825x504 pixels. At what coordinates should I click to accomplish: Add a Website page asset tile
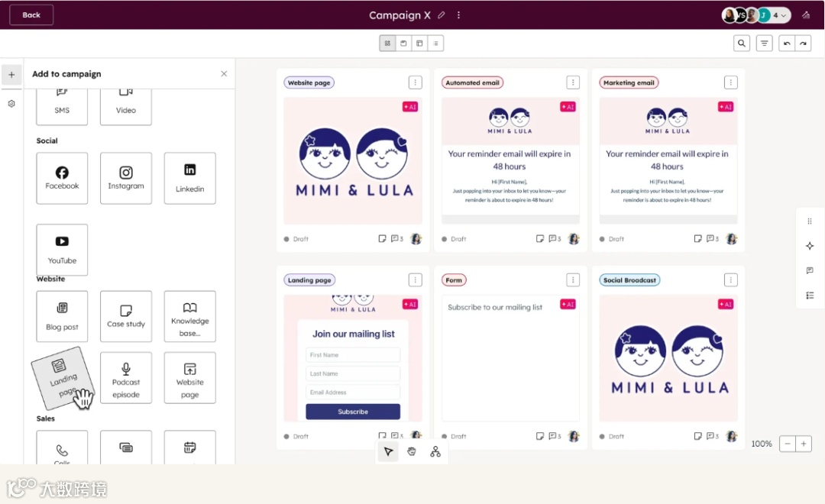tap(190, 378)
